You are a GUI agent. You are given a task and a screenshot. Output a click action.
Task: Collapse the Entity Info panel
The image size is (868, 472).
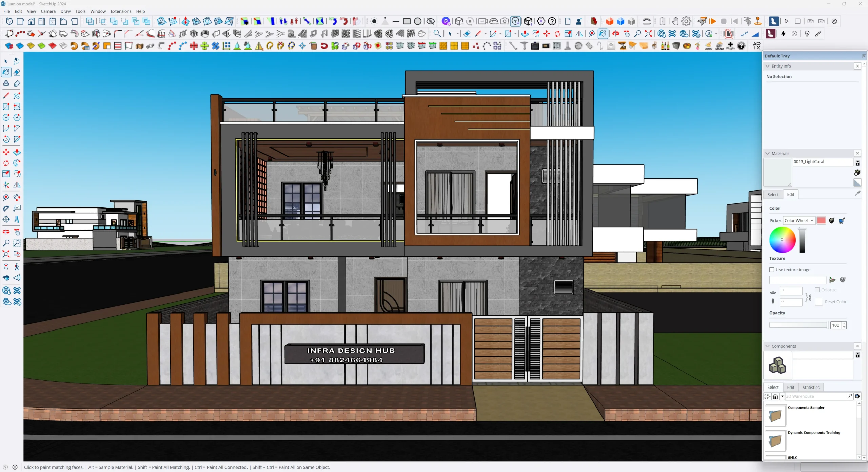(768, 66)
